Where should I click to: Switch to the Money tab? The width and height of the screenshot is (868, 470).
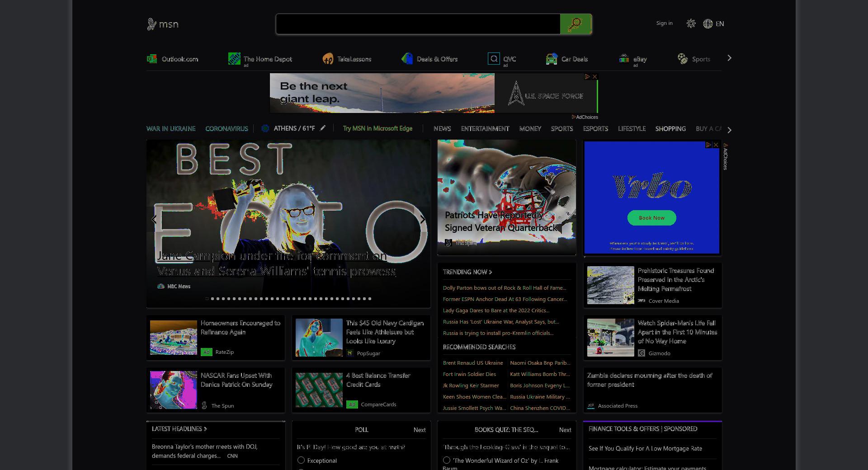pos(530,128)
